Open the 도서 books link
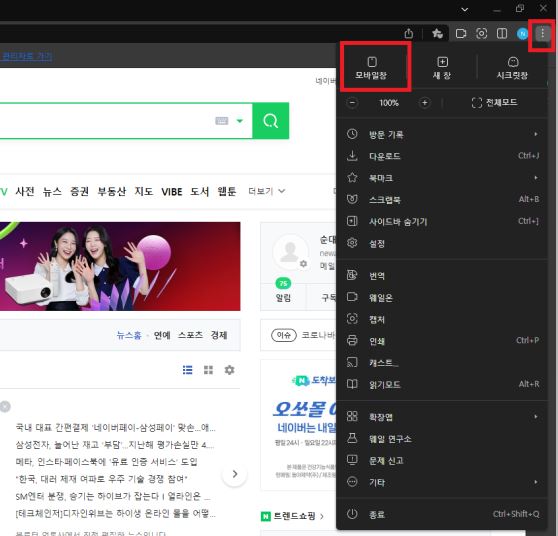 pos(199,191)
